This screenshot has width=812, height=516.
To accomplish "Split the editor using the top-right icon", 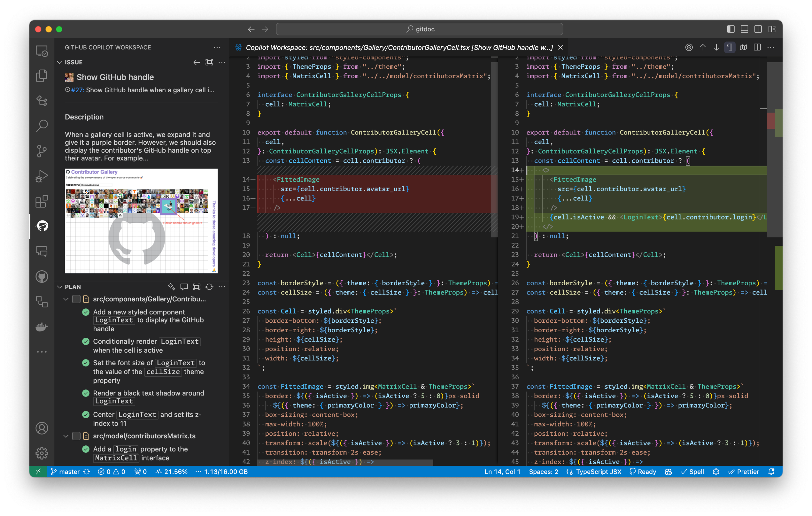I will 757,47.
